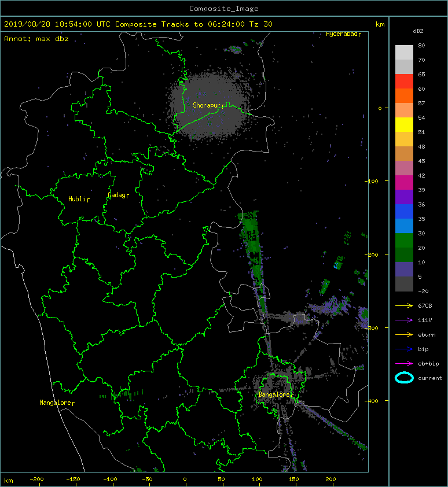The width and height of the screenshot is (448, 487).
Task: Click the dBZ scale heading
Action: [x=418, y=31]
